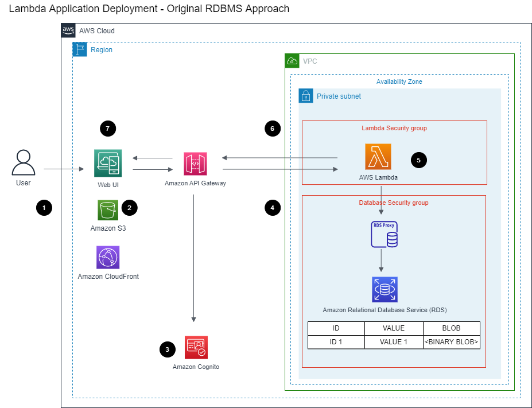Select the "Amazon CloudFront" caption
Viewport: 532px width, 408px height.
pyautogui.click(x=108, y=277)
